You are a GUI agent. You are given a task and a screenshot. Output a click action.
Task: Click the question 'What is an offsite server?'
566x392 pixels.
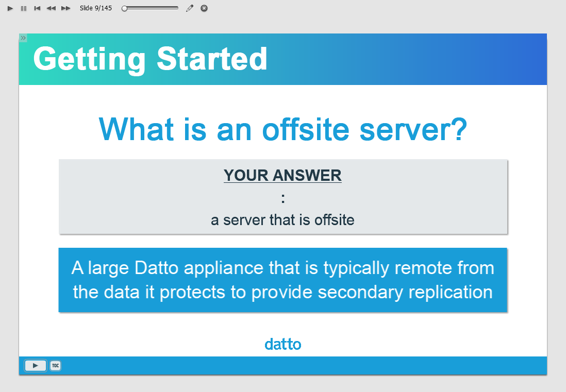pos(283,129)
